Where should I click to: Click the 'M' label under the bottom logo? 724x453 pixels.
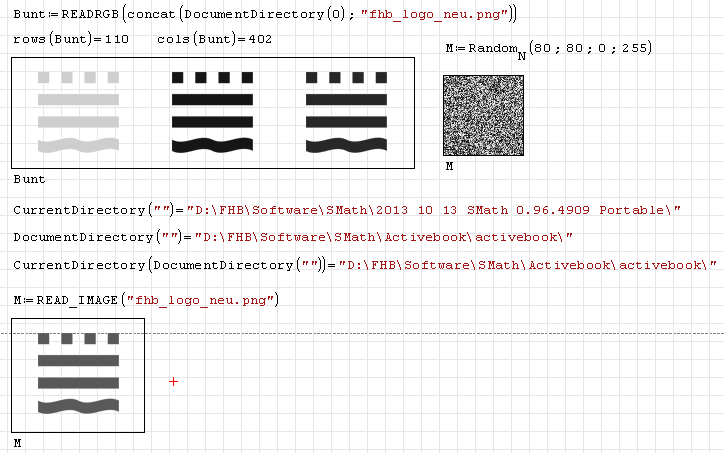coord(18,442)
